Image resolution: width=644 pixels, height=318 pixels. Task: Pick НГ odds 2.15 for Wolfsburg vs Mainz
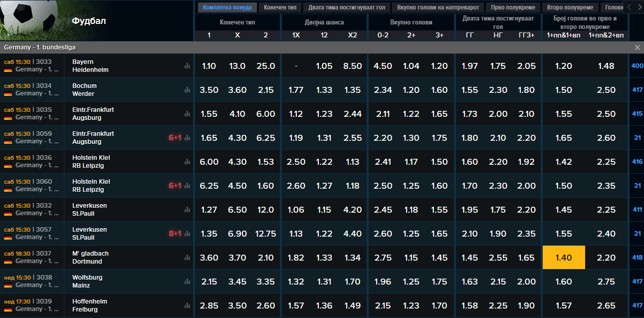pos(498,282)
